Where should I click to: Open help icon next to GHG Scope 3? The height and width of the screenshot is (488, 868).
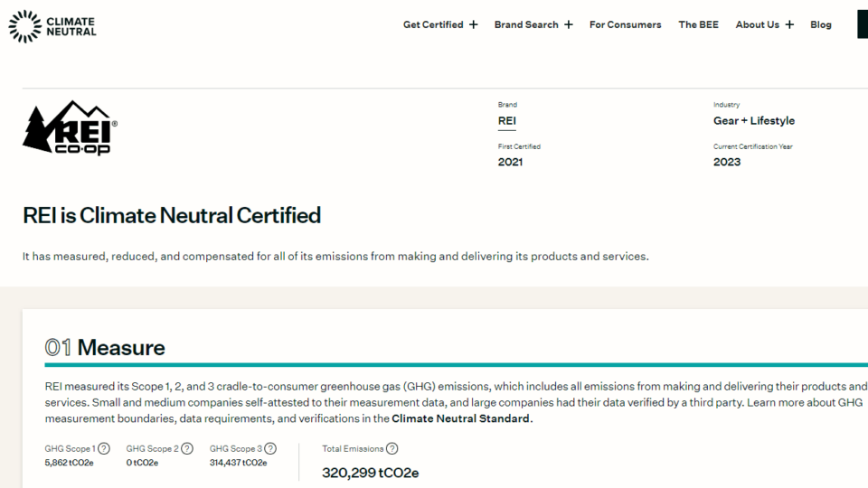coord(270,449)
